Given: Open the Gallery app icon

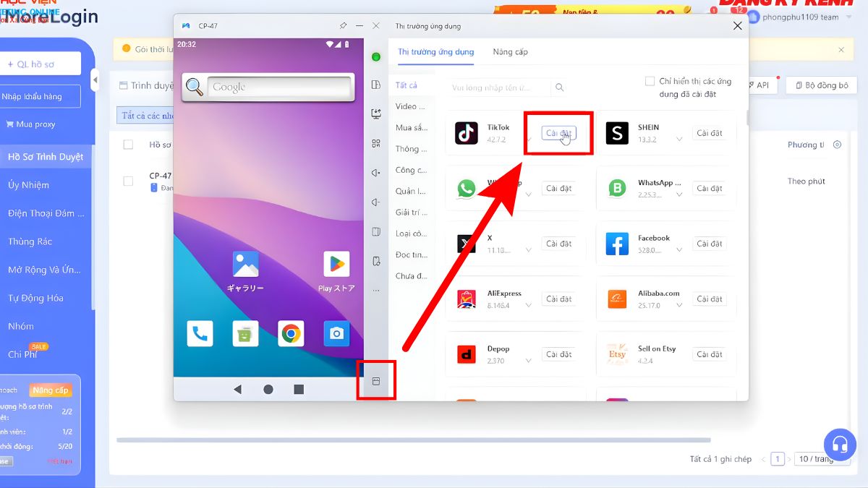Looking at the screenshot, I should pyautogui.click(x=245, y=265).
